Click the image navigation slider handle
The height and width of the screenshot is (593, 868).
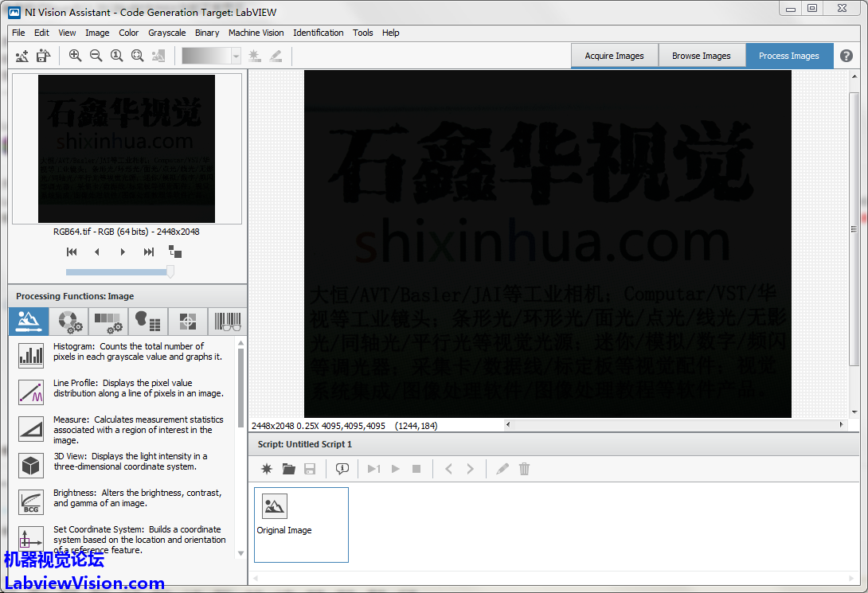point(169,271)
